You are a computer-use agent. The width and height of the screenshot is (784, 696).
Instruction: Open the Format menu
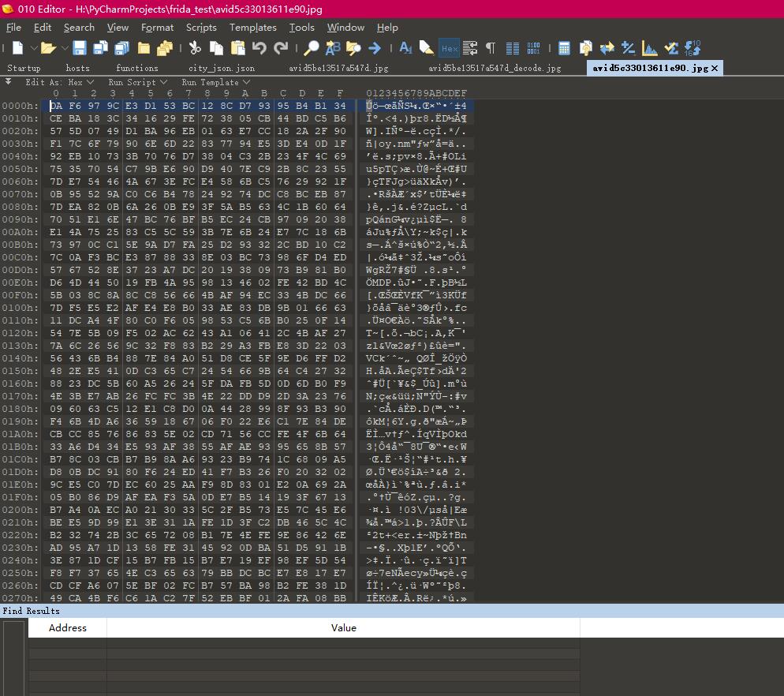click(x=158, y=28)
